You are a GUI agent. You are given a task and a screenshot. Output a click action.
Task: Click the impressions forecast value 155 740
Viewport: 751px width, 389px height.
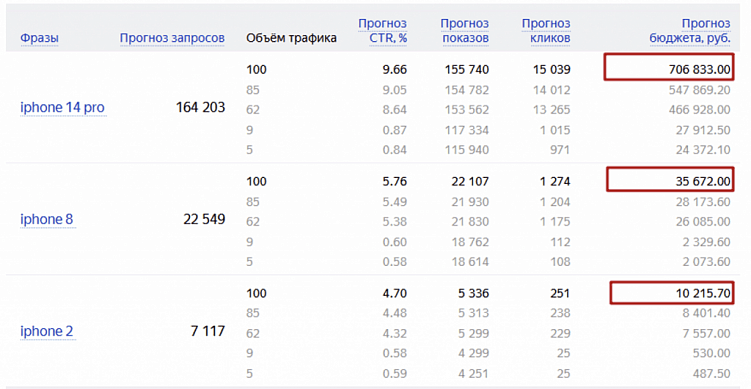467,69
